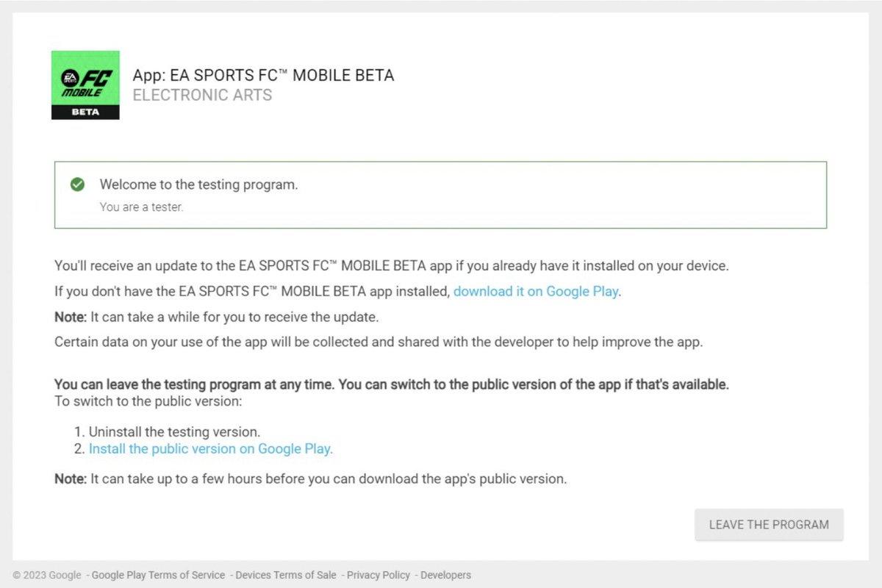The width and height of the screenshot is (882, 588).
Task: Open Devices Terms of Sale footer link
Action: click(x=286, y=575)
